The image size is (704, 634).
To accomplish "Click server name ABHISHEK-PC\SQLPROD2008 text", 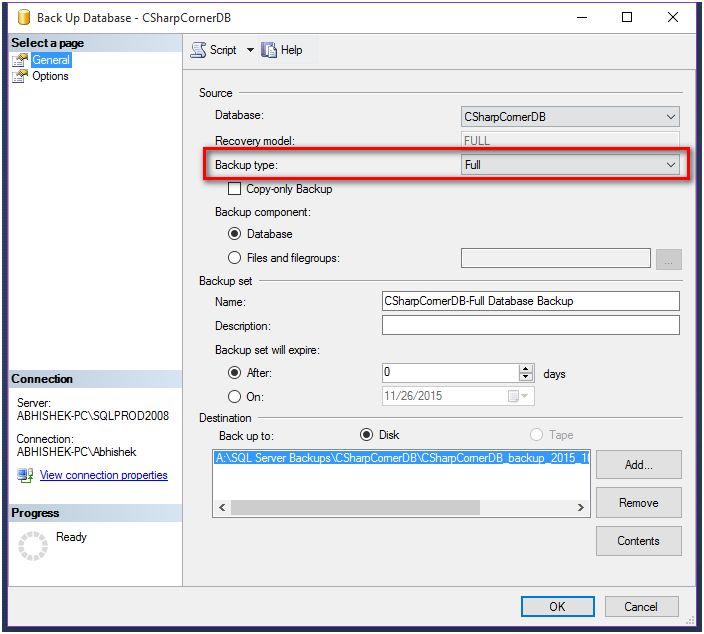I will 93,416.
